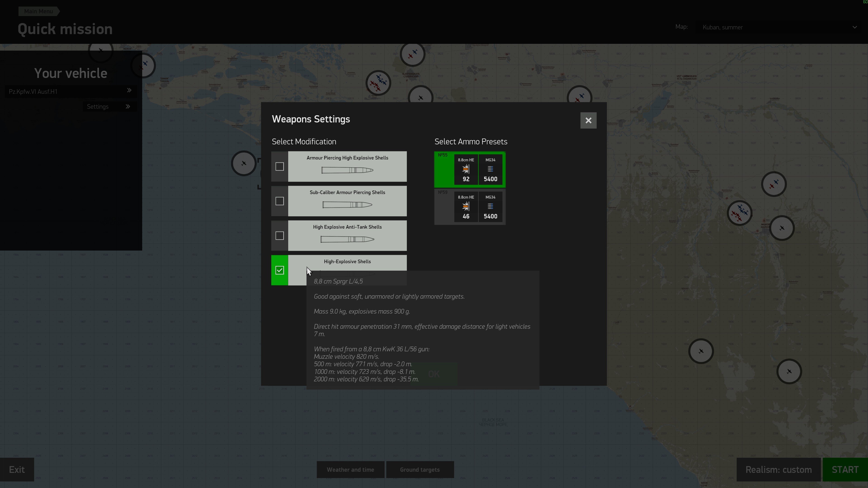The height and width of the screenshot is (488, 868).
Task: Open Weather and time settings
Action: coord(350,469)
